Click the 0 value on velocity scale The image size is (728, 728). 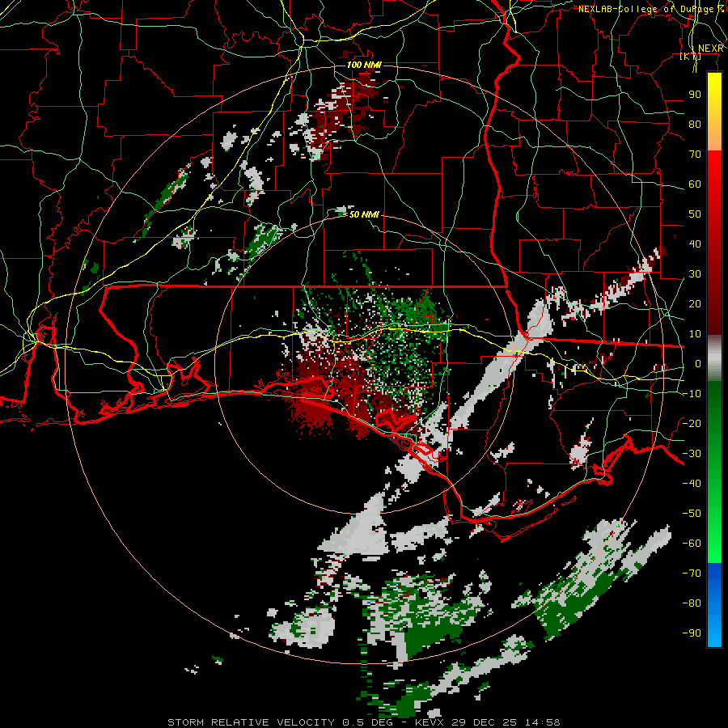pos(698,364)
